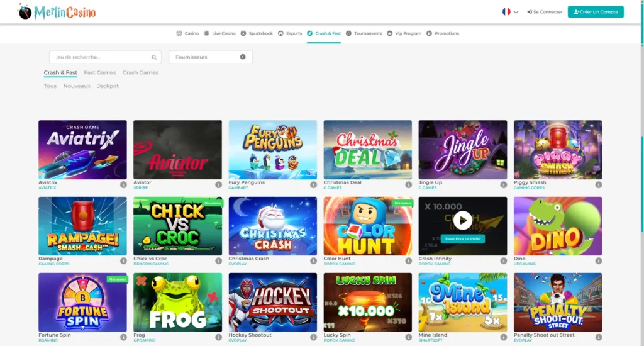The image size is (644, 346).
Task: Open Piggy Smash game thumbnail
Action: click(558, 150)
